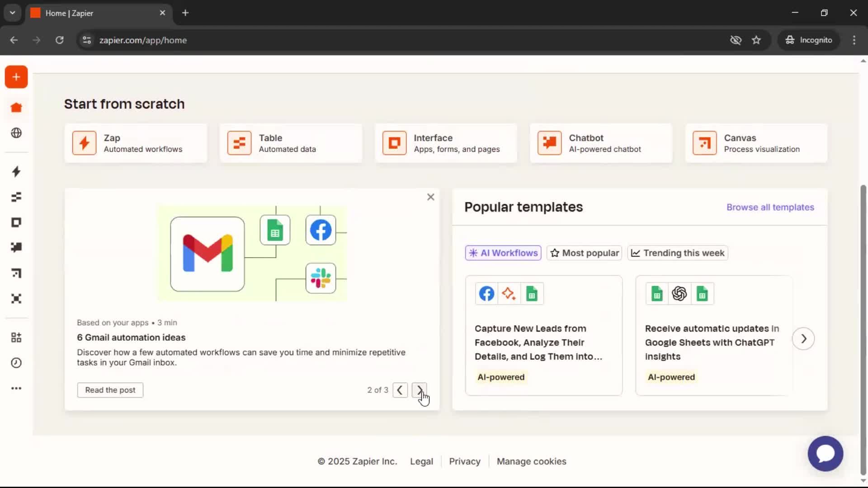The height and width of the screenshot is (488, 868).
Task: Click AI-powered tag on Facebook leads template
Action: (501, 377)
